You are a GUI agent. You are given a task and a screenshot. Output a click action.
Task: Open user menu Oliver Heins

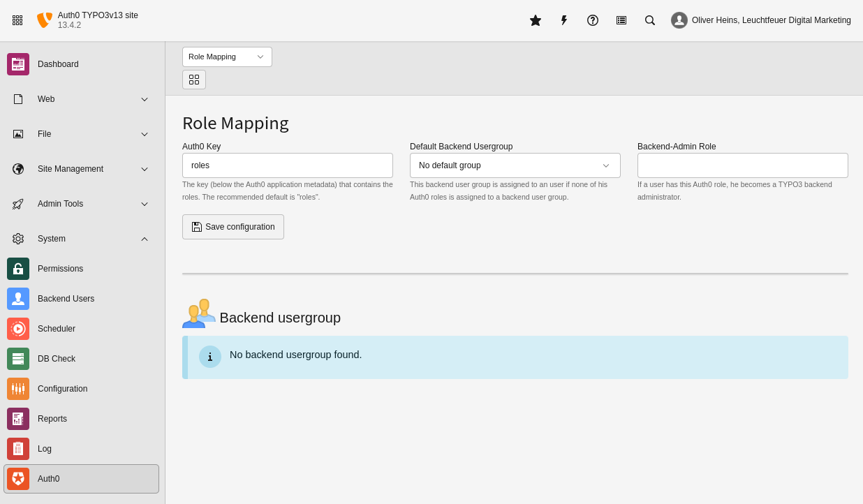(x=761, y=20)
